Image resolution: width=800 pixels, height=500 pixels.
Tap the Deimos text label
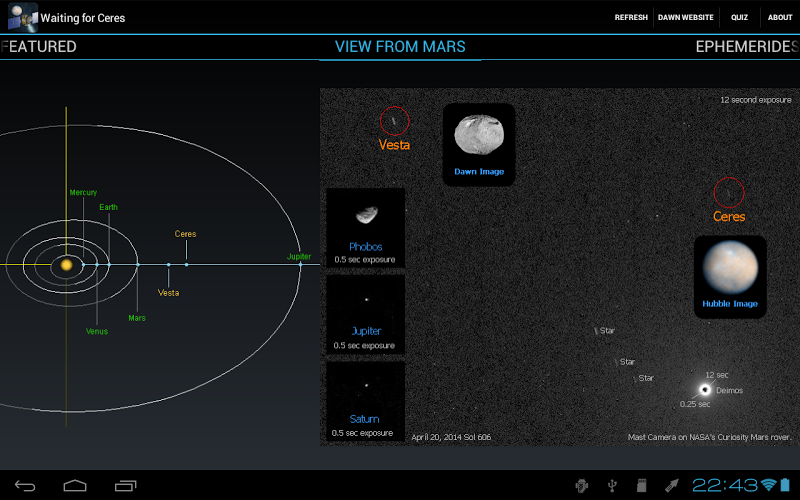[x=730, y=390]
